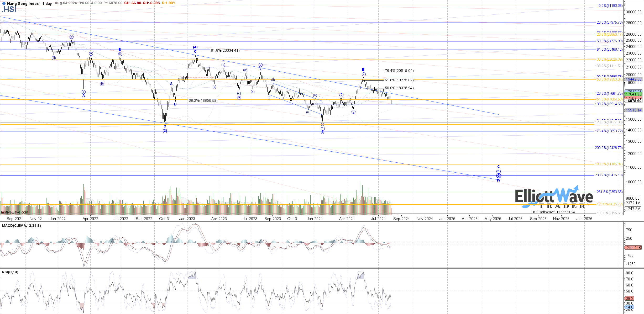The image size is (644, 314).
Task: Click the RSI 70.0 level tag
Action: tap(629, 279)
